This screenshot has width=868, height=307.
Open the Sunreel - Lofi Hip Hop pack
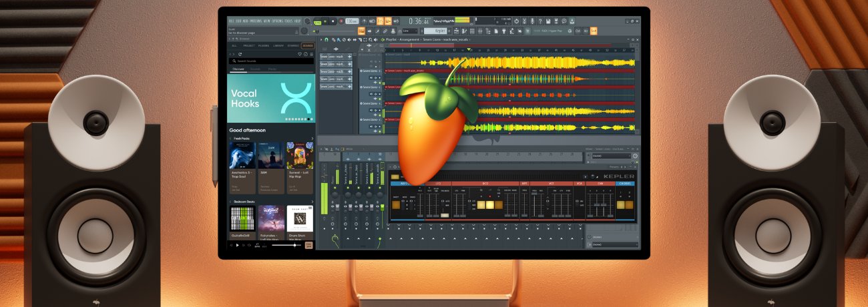pyautogui.click(x=300, y=167)
